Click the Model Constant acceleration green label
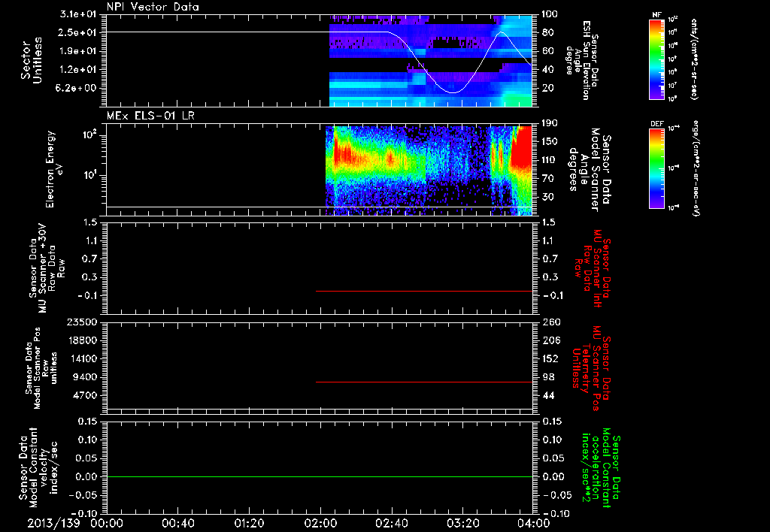770x532 pixels. 600,467
